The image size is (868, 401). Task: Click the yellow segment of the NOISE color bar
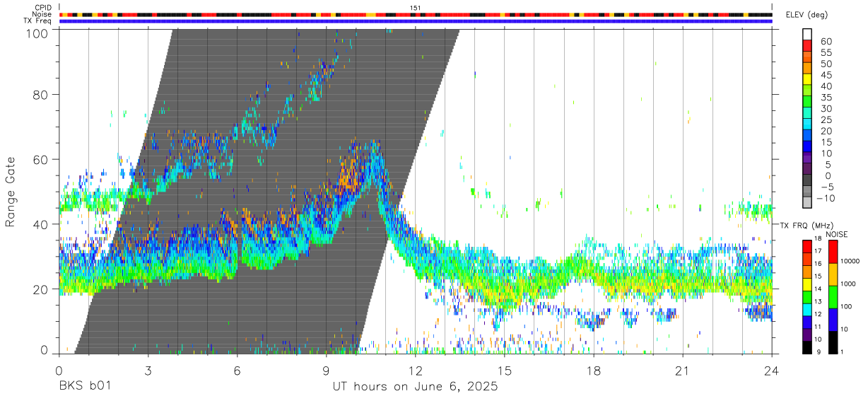[x=832, y=274]
